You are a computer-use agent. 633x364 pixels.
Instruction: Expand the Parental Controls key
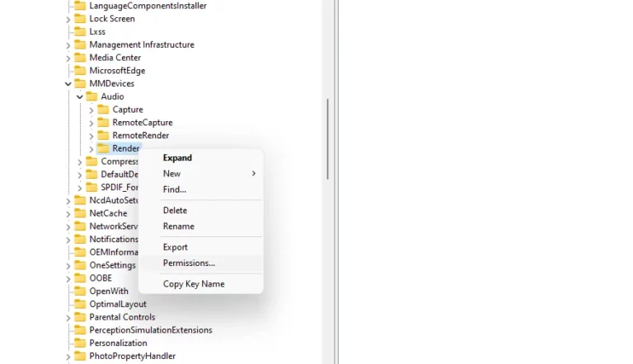tap(68, 318)
